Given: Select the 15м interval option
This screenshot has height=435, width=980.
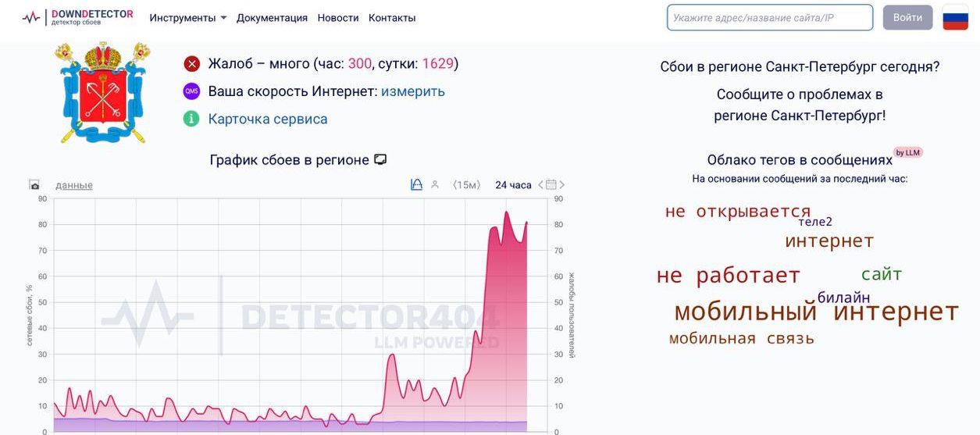Looking at the screenshot, I should point(467,185).
